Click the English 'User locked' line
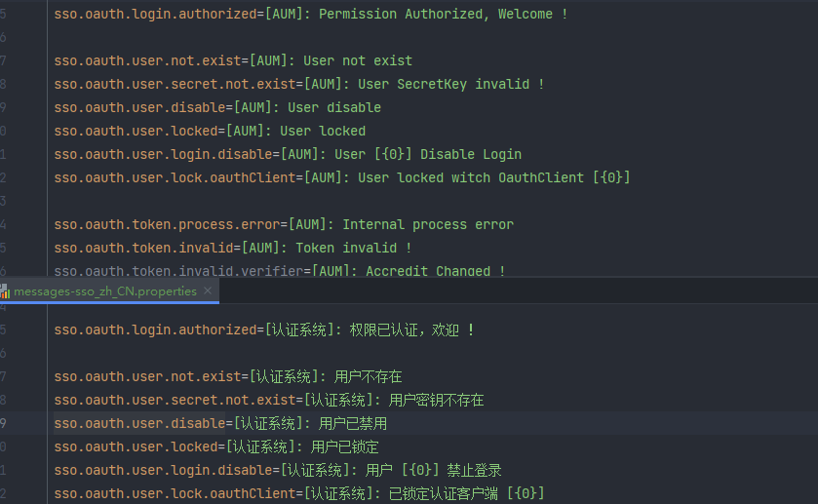This screenshot has width=818, height=504. click(210, 131)
